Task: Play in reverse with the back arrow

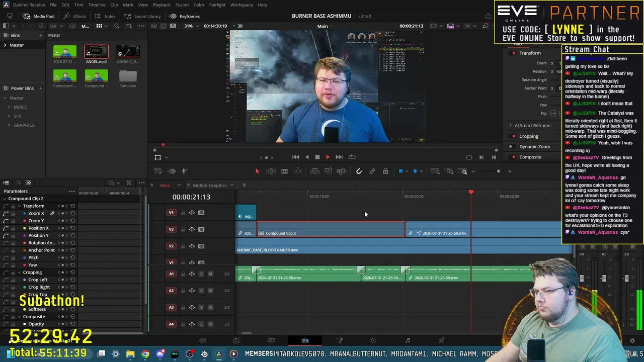Action: [307, 157]
